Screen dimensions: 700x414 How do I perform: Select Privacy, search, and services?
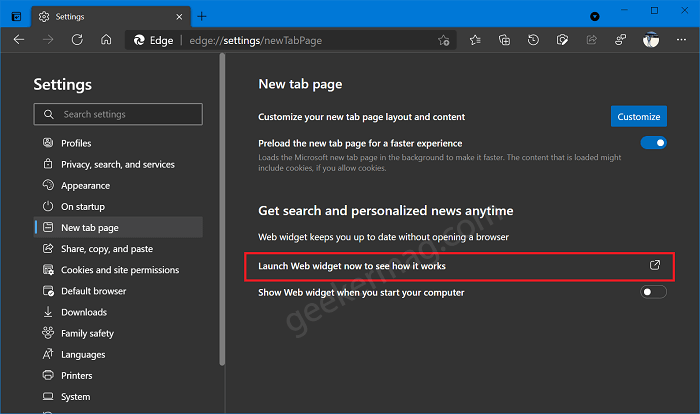pos(118,164)
